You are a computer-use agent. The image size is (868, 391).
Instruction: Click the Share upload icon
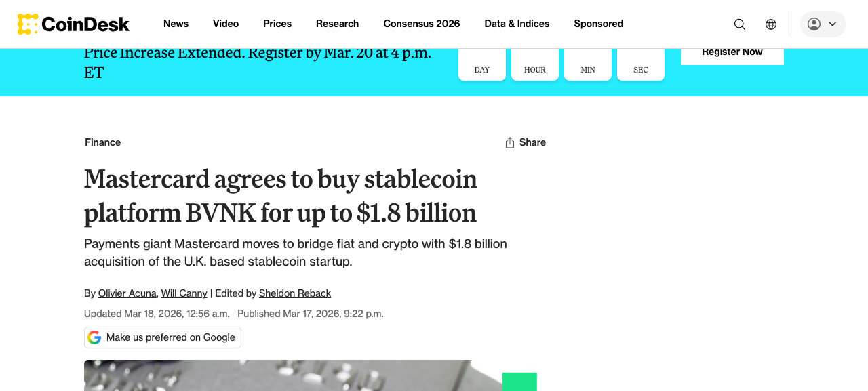pos(510,142)
